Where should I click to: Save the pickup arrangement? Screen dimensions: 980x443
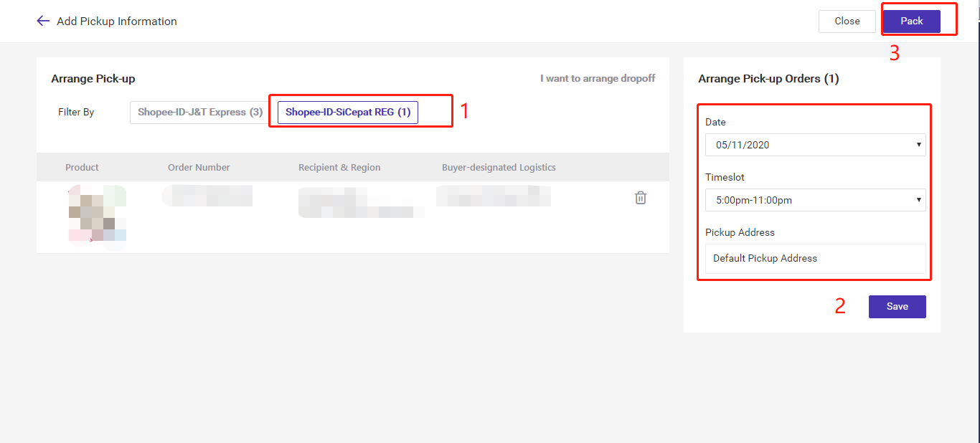click(x=897, y=306)
